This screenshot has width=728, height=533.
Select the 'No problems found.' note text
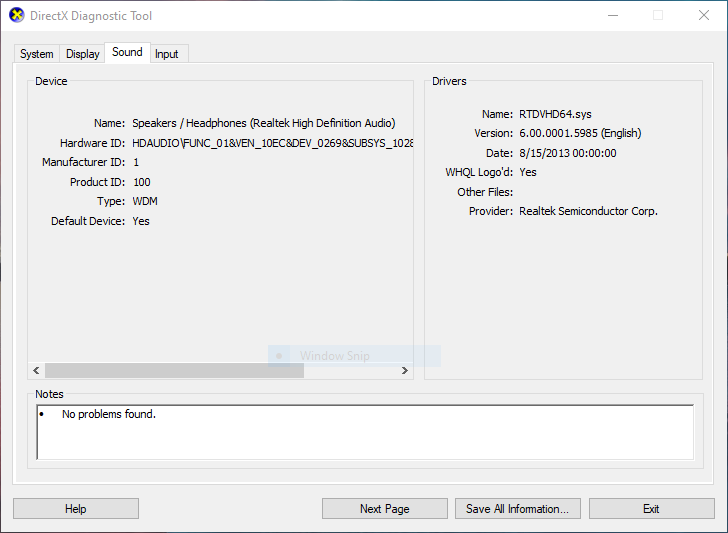click(x=109, y=414)
